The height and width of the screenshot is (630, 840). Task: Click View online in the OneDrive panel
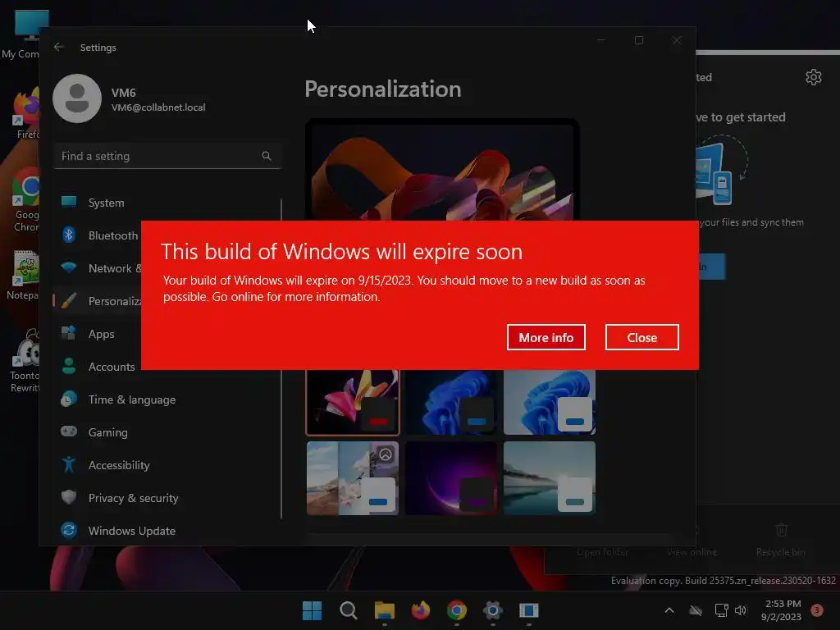pyautogui.click(x=692, y=552)
